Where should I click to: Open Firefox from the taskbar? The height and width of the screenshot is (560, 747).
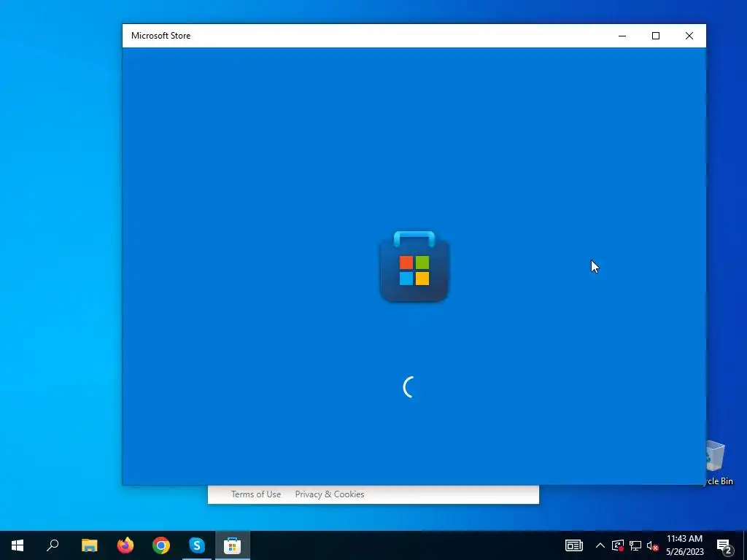[x=125, y=545]
